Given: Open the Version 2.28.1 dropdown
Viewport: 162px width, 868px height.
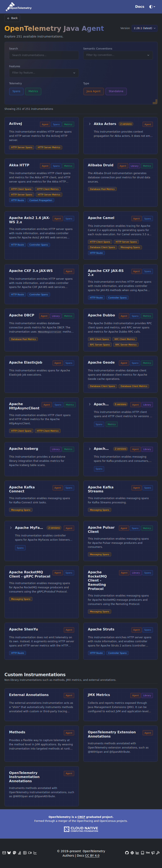Looking at the screenshot, I should (x=144, y=28).
